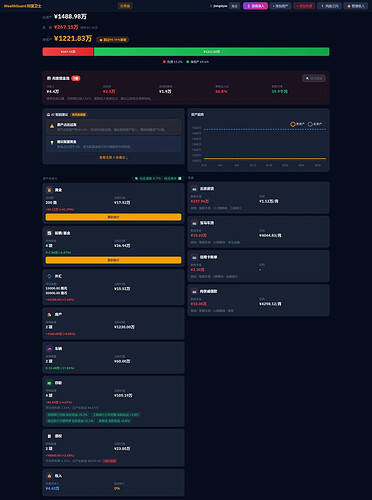
Task: Select the ¥4.4万 monthly income value
Action: coord(53,91)
